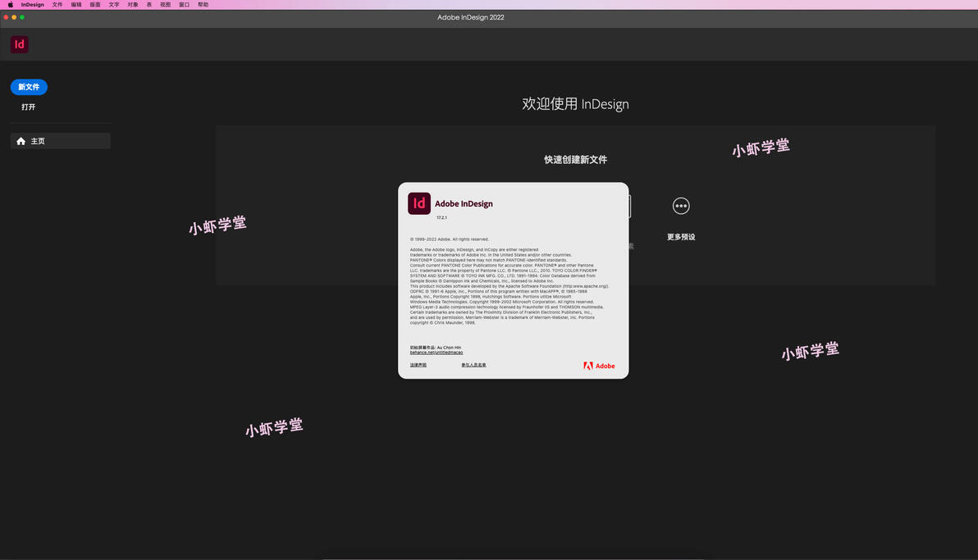Close the window with the red button
This screenshot has height=560, width=978.
6,17
